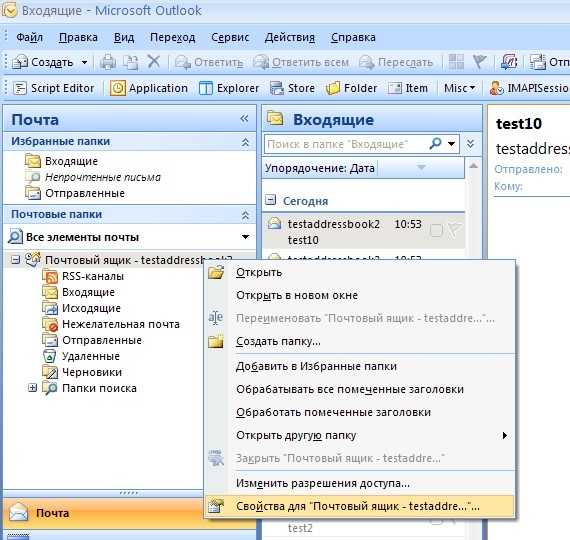Collapse the Почтовый ящик mailbox tree
This screenshot has height=540, width=570.
(x=15, y=260)
